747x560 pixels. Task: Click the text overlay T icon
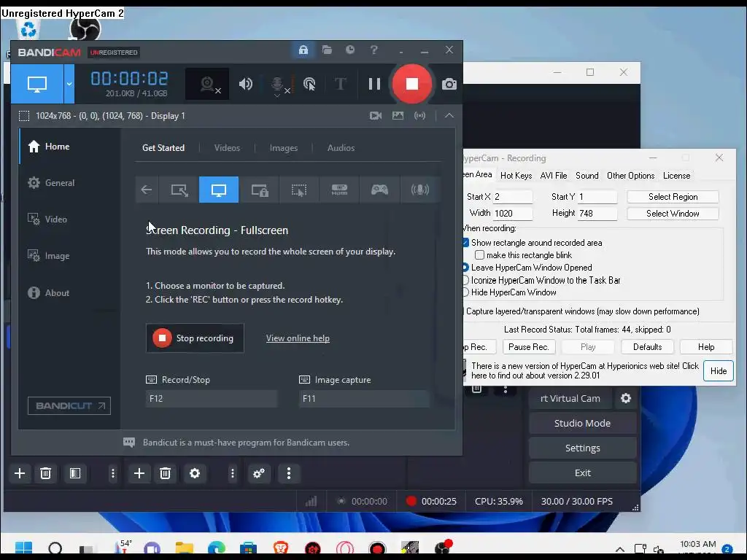(340, 85)
